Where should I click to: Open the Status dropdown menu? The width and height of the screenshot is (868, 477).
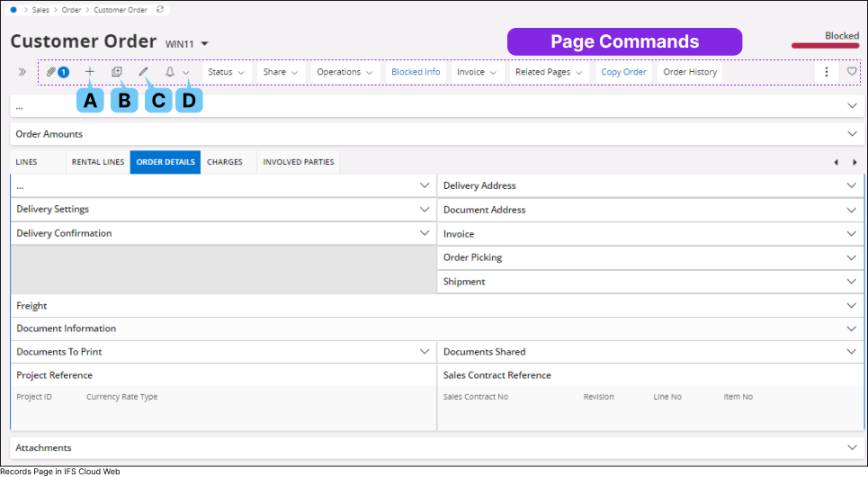pyautogui.click(x=226, y=72)
